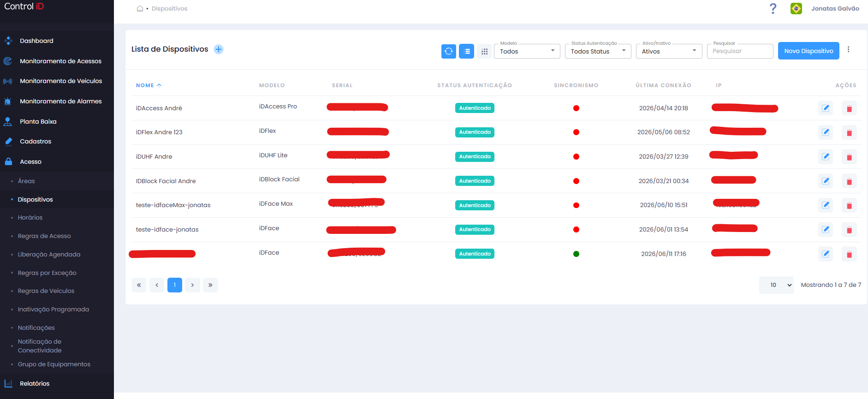Click the Brazil flag language icon

[796, 8]
